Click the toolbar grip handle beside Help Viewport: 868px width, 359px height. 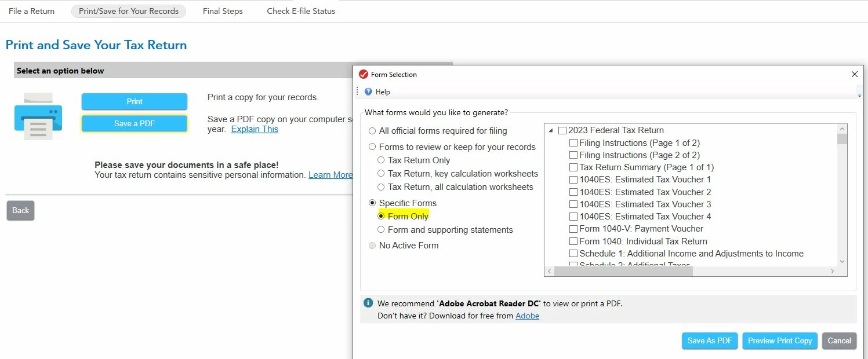pyautogui.click(x=358, y=91)
